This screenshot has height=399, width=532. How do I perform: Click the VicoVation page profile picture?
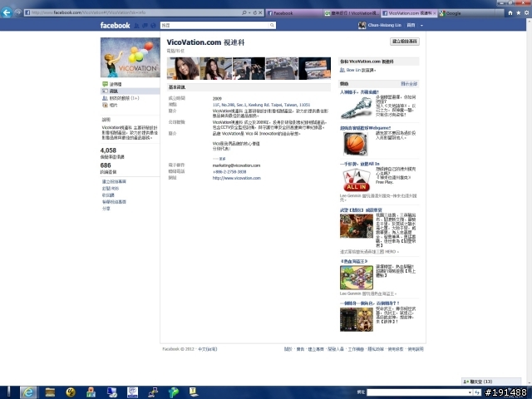pos(131,57)
